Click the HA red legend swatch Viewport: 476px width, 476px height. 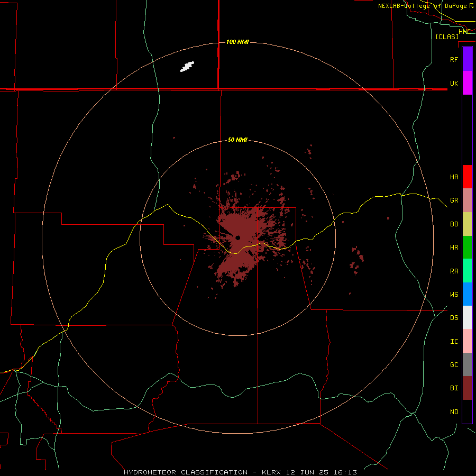(467, 177)
